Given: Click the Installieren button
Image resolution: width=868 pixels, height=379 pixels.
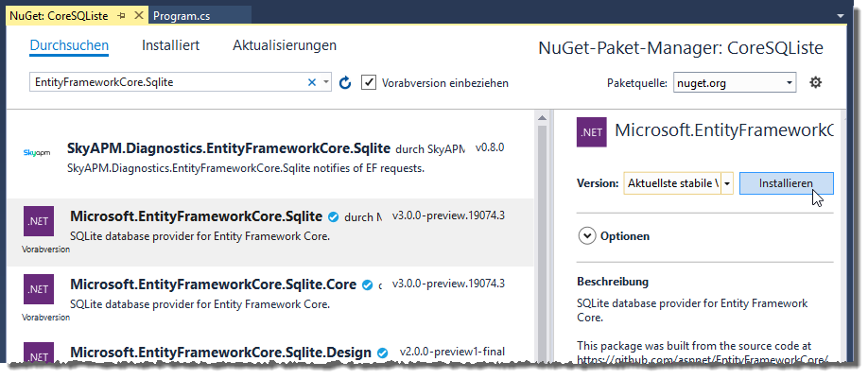Looking at the screenshot, I should pyautogui.click(x=786, y=183).
